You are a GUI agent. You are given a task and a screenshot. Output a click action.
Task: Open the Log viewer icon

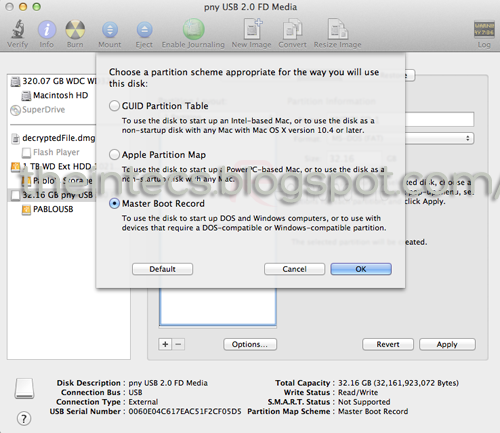pyautogui.click(x=484, y=29)
